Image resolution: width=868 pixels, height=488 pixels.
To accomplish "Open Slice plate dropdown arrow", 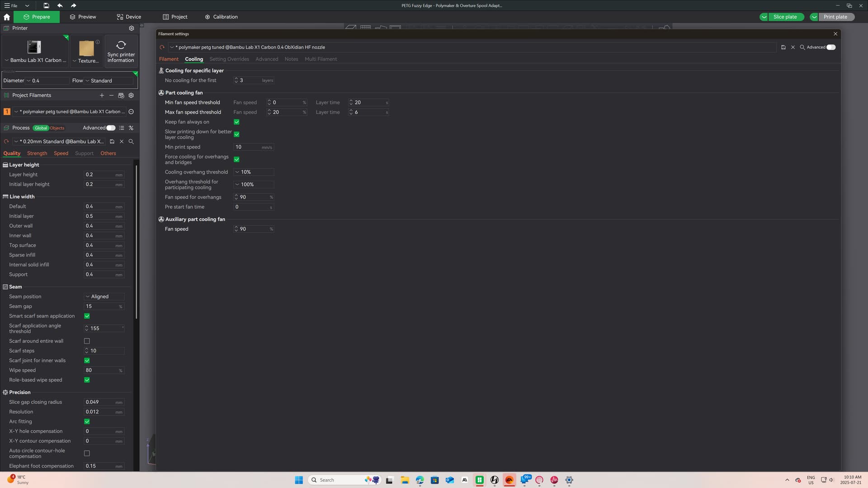I will [x=764, y=17].
